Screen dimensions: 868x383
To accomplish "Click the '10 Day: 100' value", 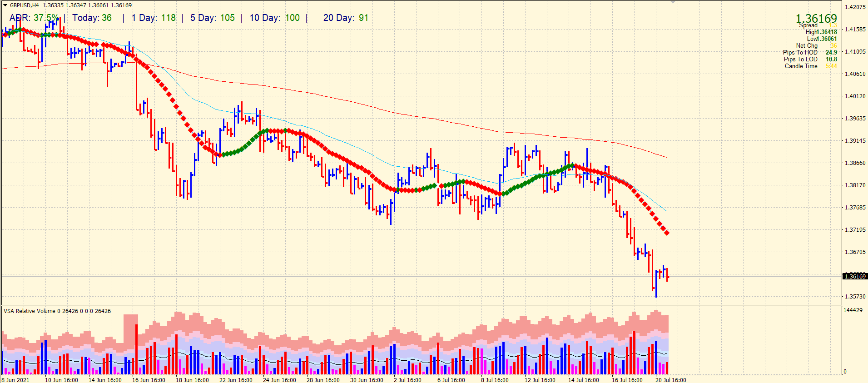I will [275, 18].
